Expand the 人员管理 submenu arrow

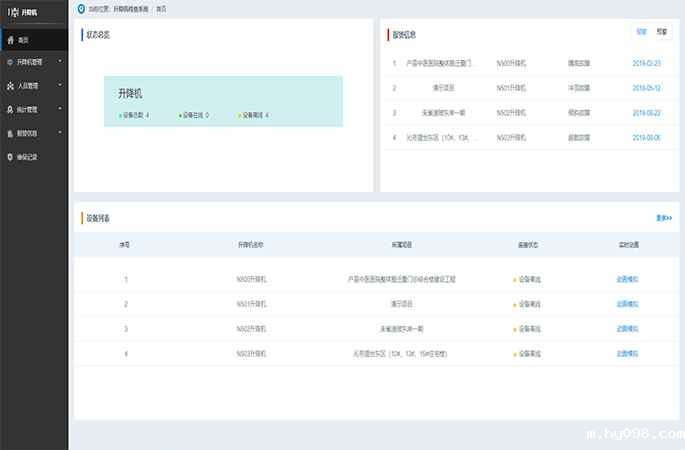(60, 86)
